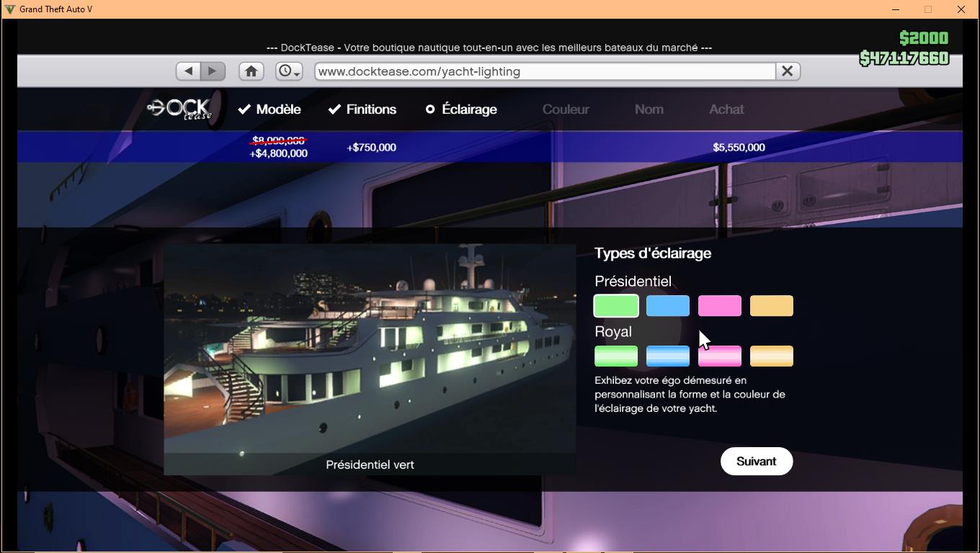This screenshot has height=553, width=980.
Task: Choose the Royal green striped lighting swatch
Action: coord(616,356)
